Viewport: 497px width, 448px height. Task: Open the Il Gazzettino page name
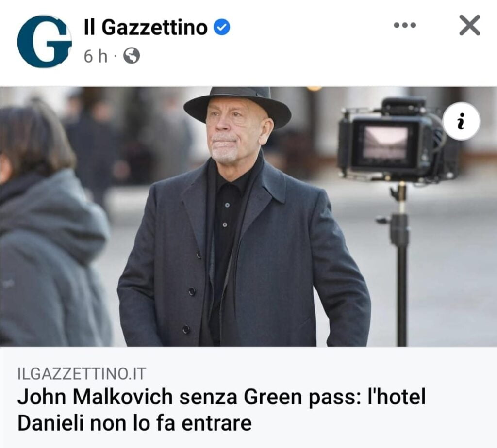(146, 27)
